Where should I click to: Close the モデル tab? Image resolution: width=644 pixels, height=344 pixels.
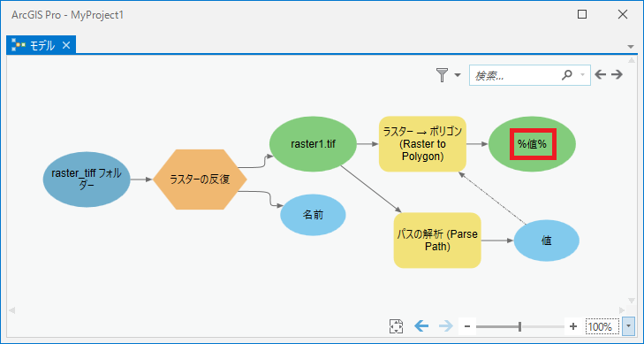pyautogui.click(x=66, y=45)
